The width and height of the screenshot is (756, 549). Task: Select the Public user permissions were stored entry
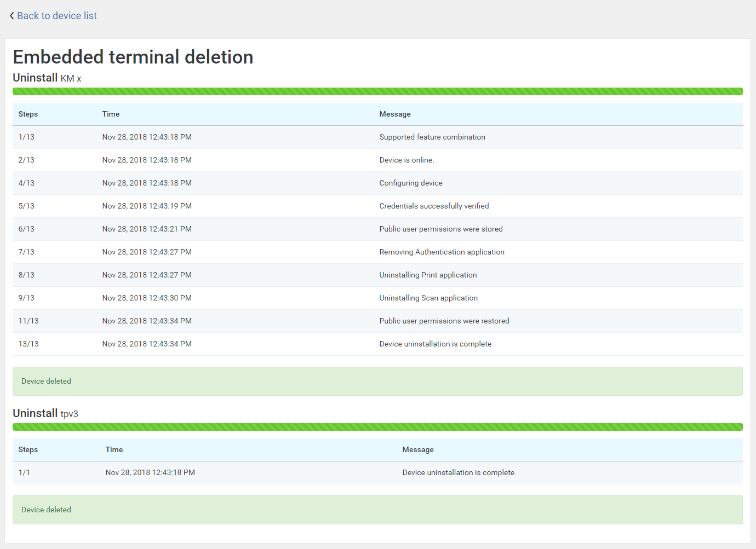(x=441, y=229)
